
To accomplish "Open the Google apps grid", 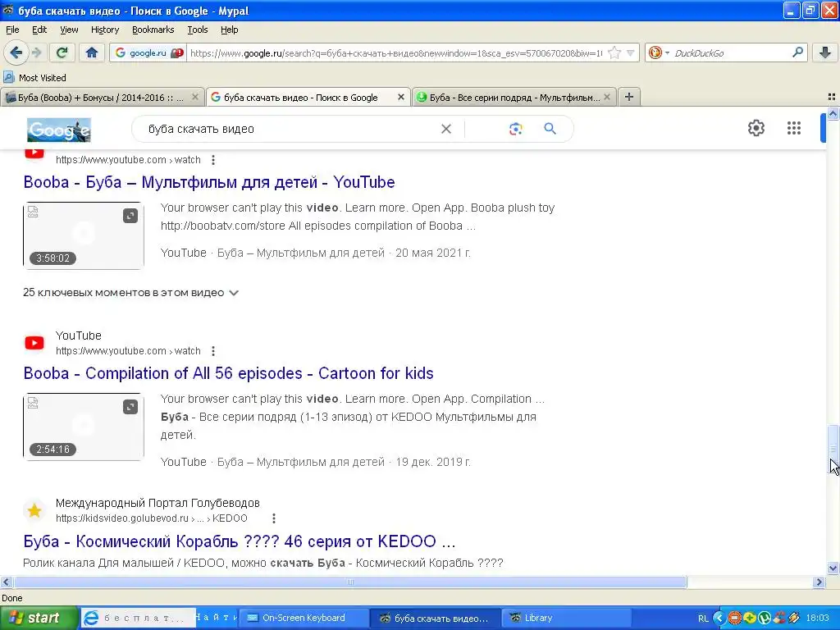I will [794, 128].
